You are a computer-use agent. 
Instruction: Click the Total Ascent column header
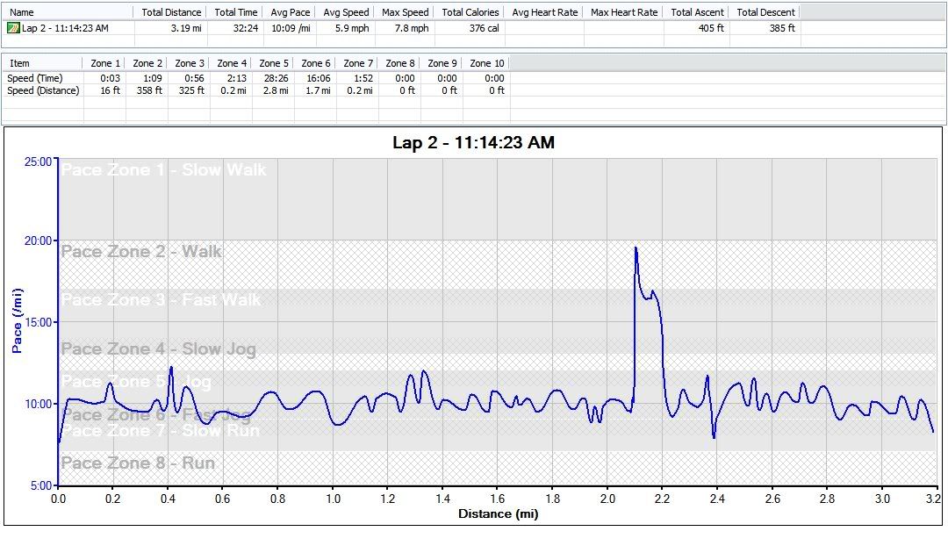[697, 12]
